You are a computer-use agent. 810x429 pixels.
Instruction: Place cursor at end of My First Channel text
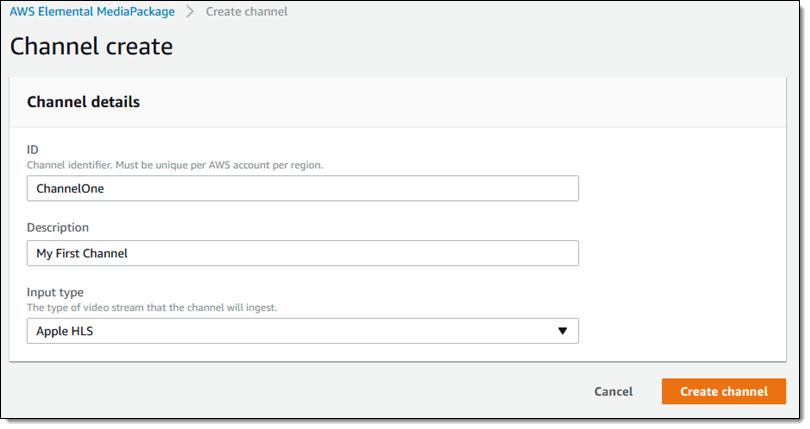click(x=129, y=253)
